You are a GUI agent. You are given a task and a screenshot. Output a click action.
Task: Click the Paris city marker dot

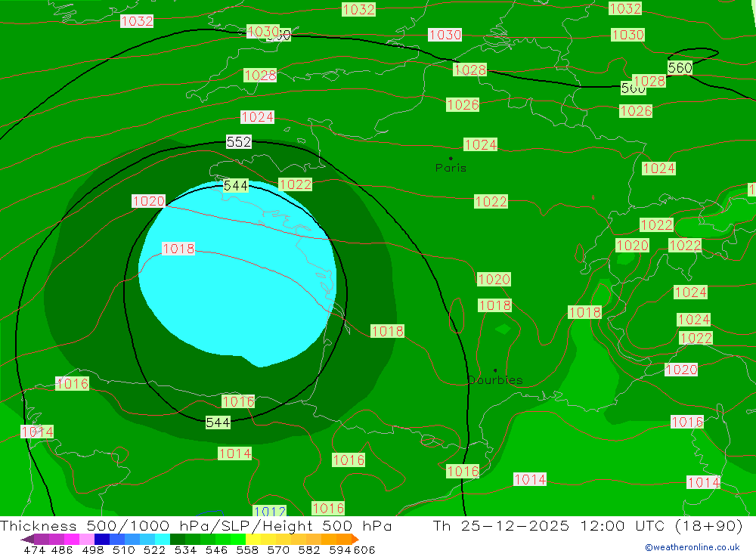tap(451, 159)
